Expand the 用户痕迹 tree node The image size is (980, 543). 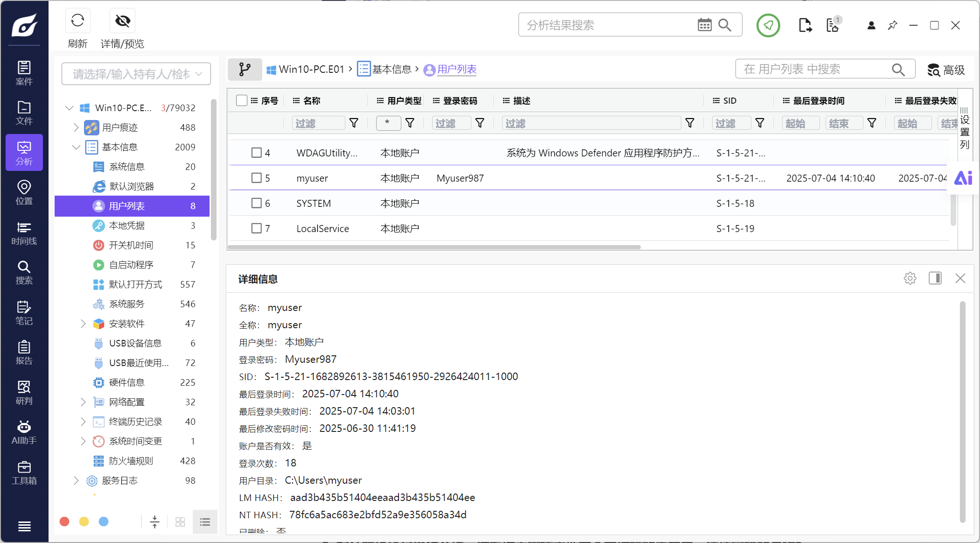tap(76, 127)
